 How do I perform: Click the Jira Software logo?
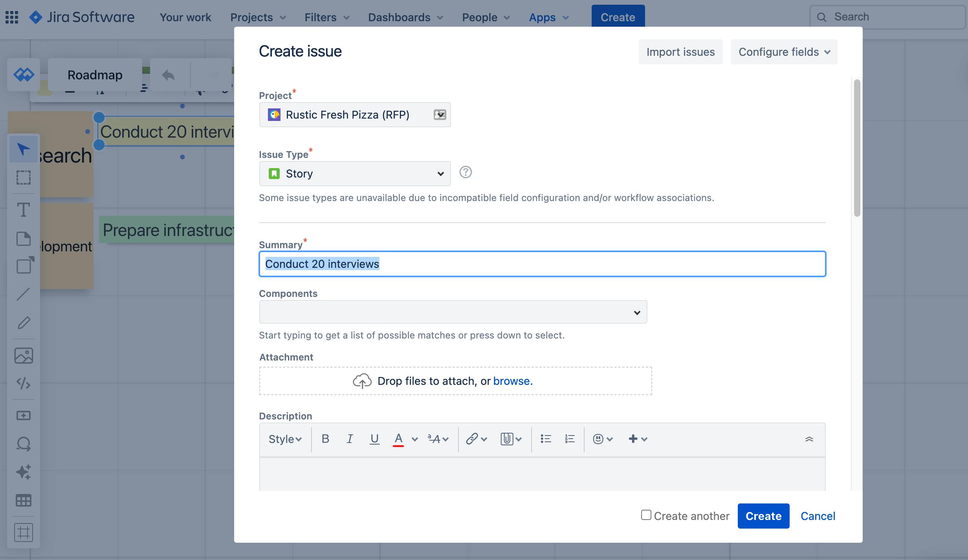[x=82, y=17]
